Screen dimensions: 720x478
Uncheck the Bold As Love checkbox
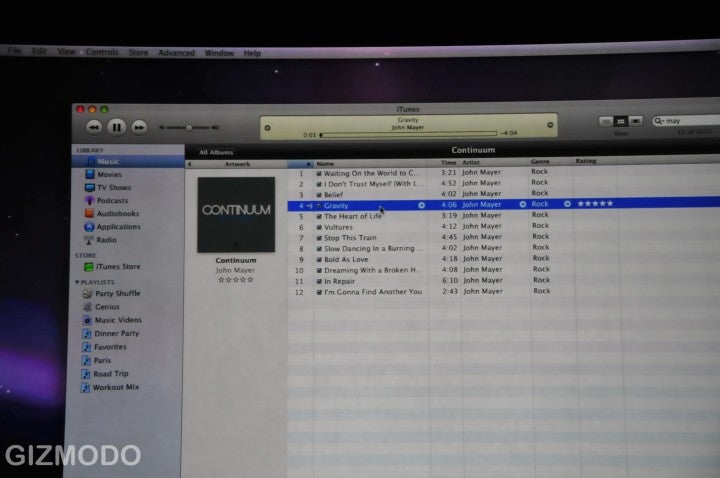[319, 259]
